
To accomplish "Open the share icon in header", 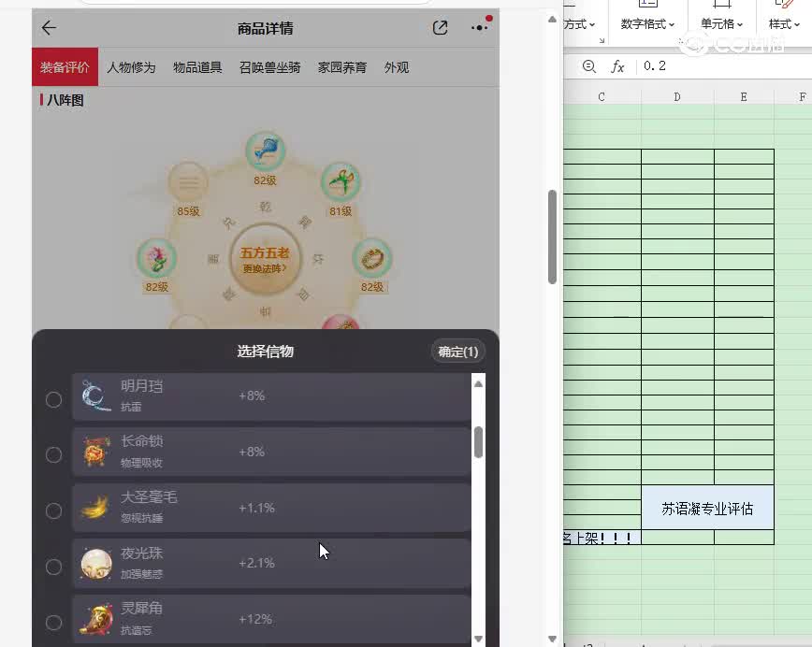I will [441, 28].
